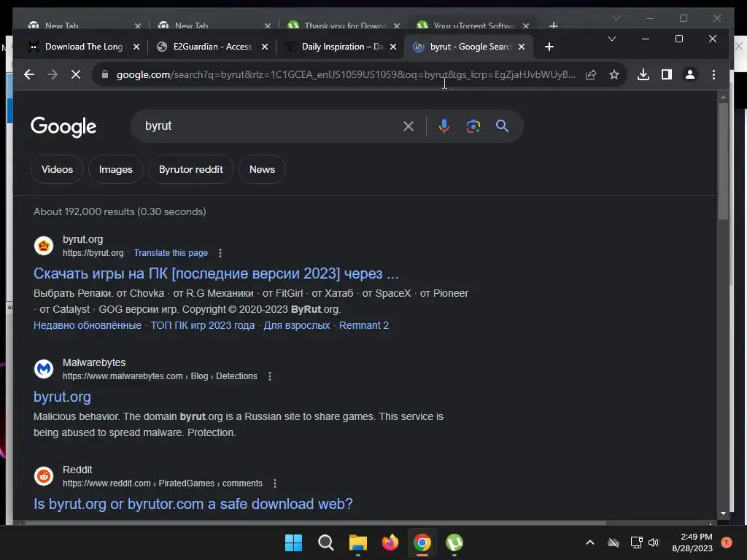Open Для взрослых sitelink
The width and height of the screenshot is (747, 560).
click(297, 325)
